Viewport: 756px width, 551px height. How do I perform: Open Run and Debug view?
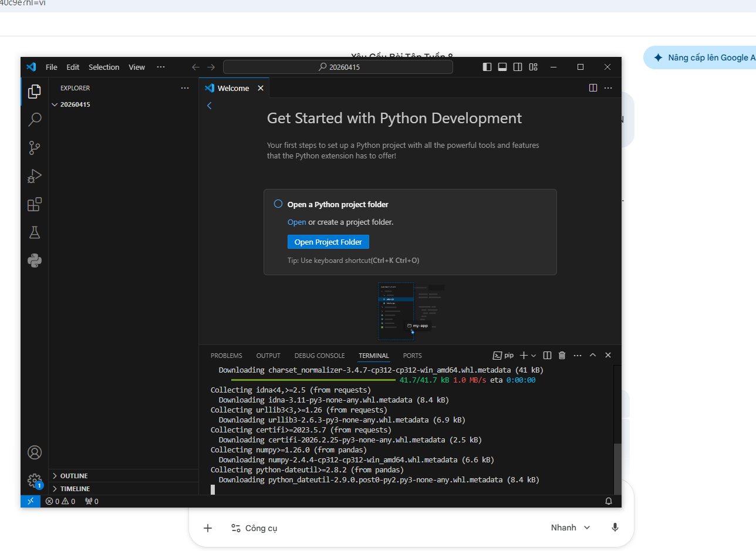(35, 176)
